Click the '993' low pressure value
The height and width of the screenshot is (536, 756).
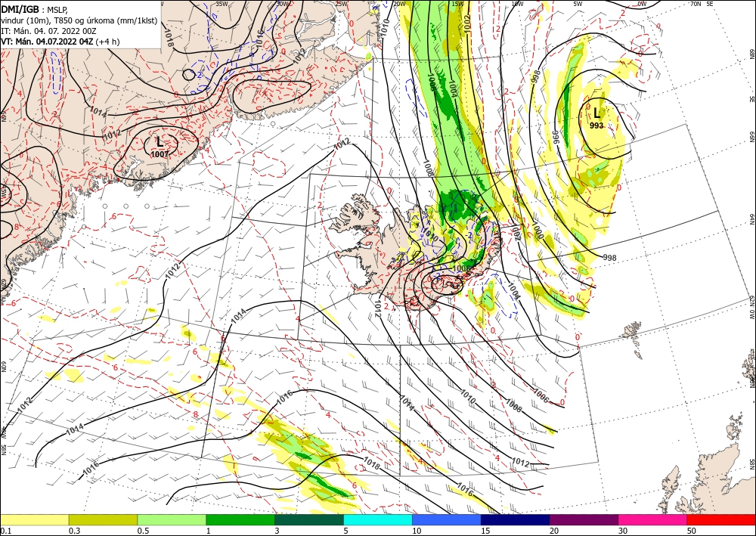coord(596,125)
